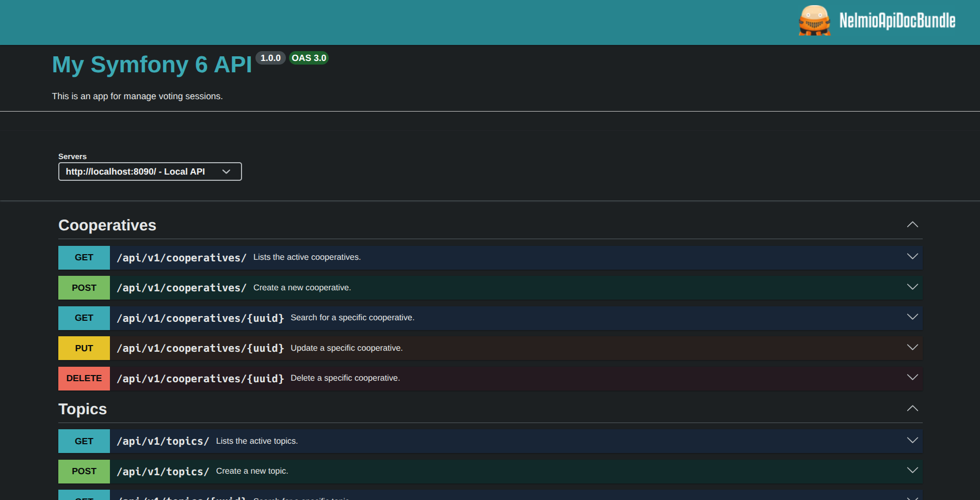Open the PUT update cooperative method badge

click(84, 348)
